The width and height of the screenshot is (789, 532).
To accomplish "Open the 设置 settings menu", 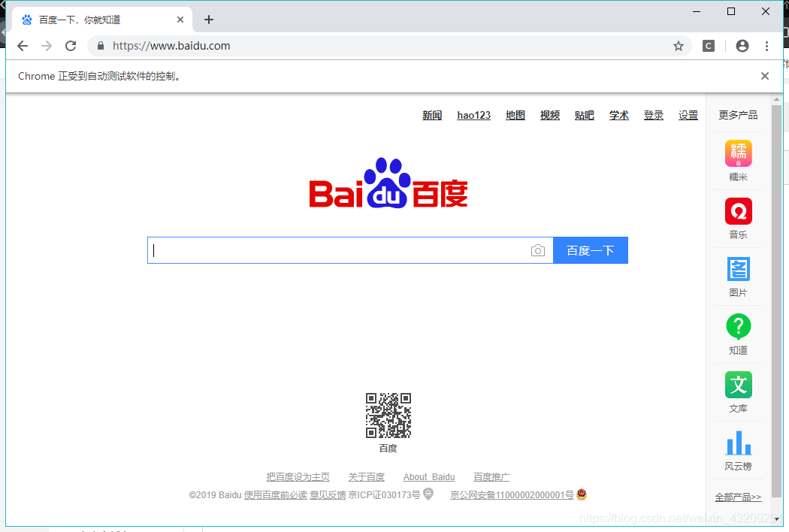I will click(688, 115).
